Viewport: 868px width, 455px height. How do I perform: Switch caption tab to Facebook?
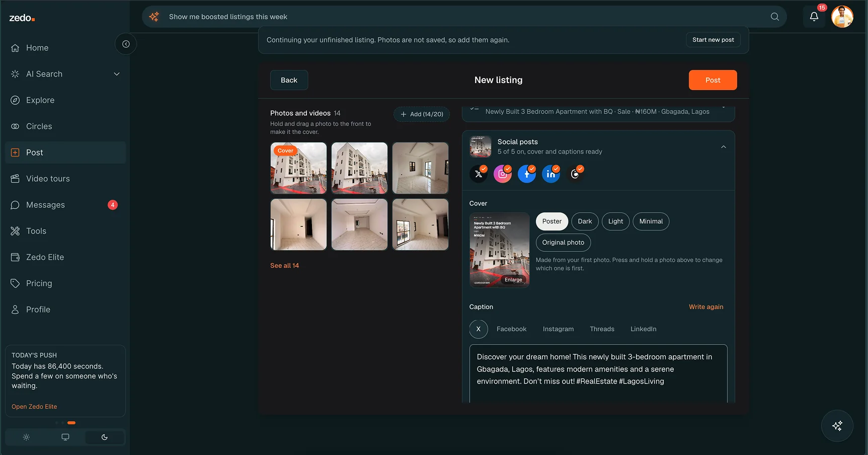[511, 329]
